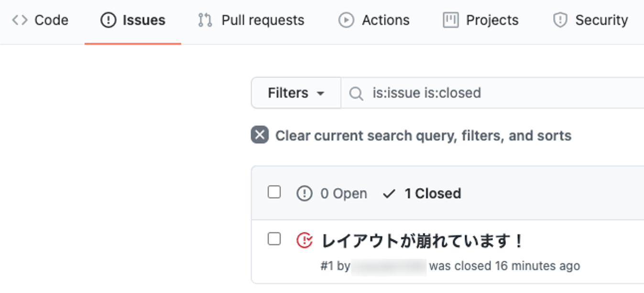Click the checkmark icon beside 1 Closed
Image resolution: width=644 pixels, height=293 pixels.
pyautogui.click(x=389, y=194)
